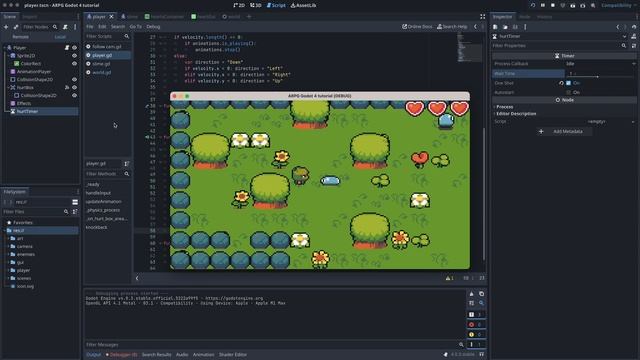Click the attach script icon in Scene dock
This screenshot has width=640, height=360.
pyautogui.click(x=65, y=27)
